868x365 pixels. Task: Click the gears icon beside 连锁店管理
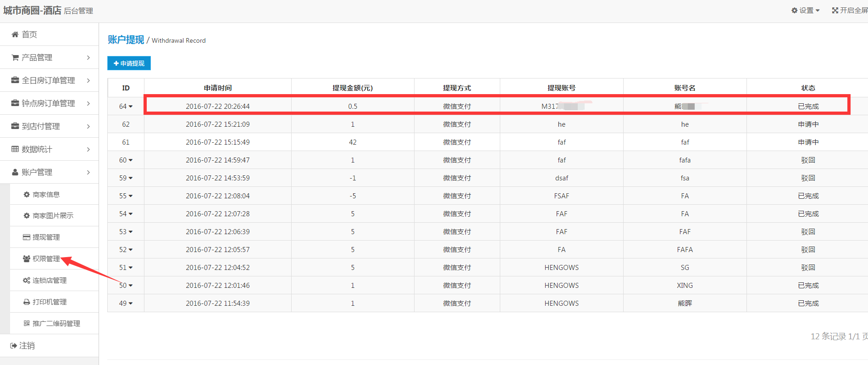coord(27,281)
